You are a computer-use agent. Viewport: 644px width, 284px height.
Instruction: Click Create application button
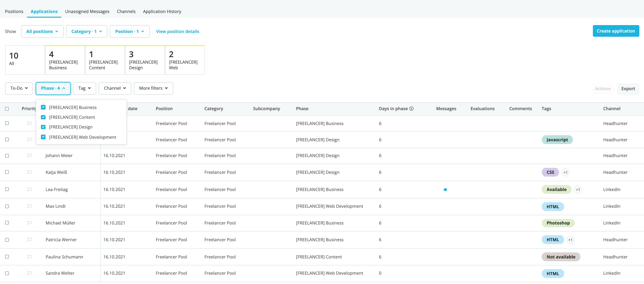click(x=616, y=31)
